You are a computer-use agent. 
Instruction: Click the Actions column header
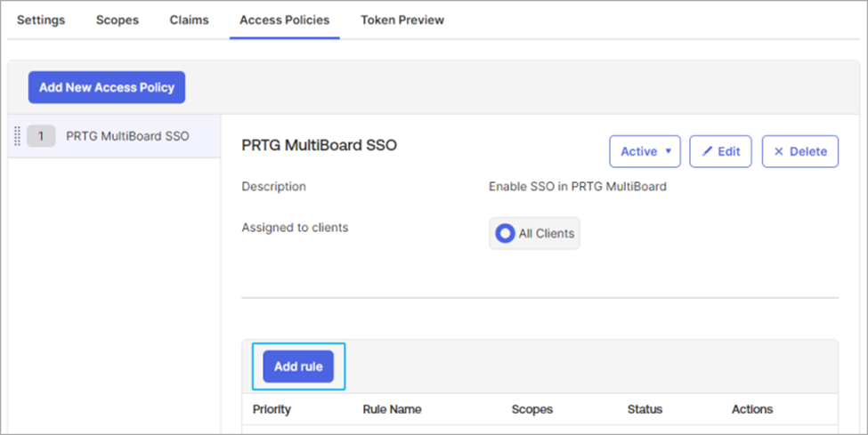point(752,409)
